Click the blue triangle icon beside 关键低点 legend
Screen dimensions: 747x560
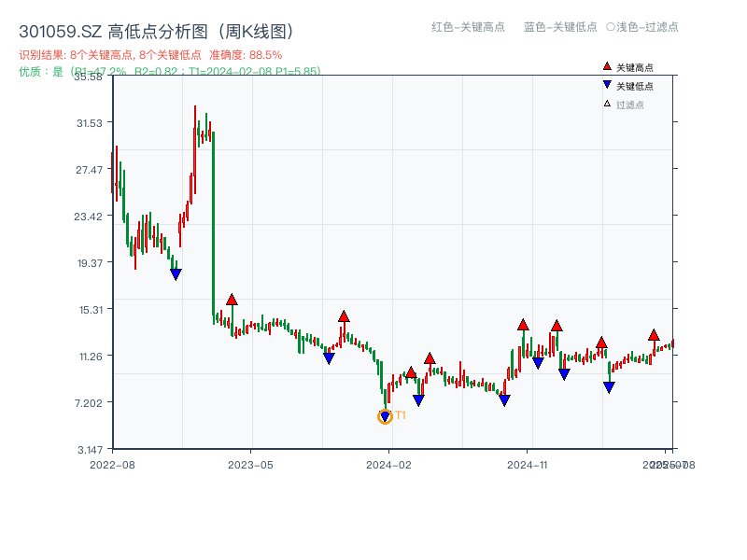(607, 83)
